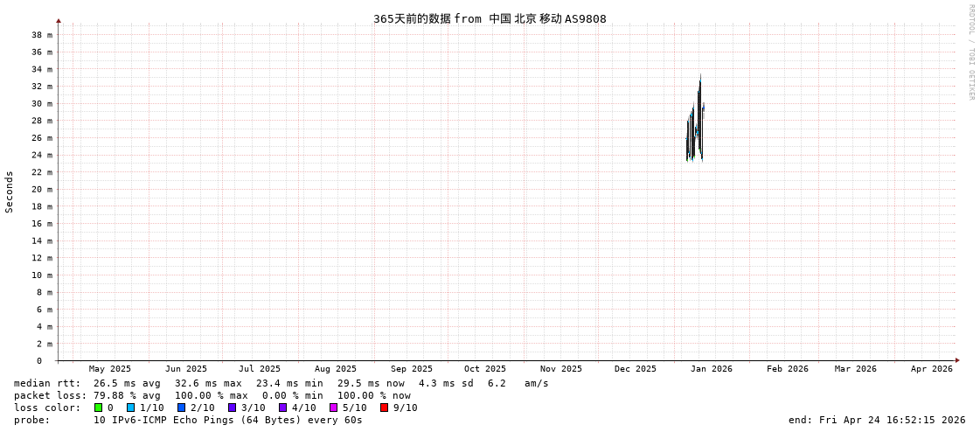Image resolution: width=980 pixels, height=432 pixels.
Task: Click the May 2025 x-axis label
Action: coord(110,369)
